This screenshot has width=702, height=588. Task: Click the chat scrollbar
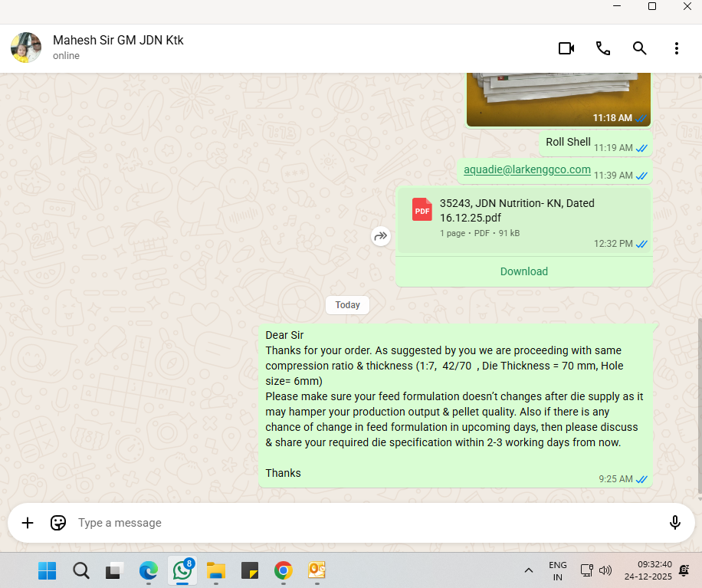699,406
